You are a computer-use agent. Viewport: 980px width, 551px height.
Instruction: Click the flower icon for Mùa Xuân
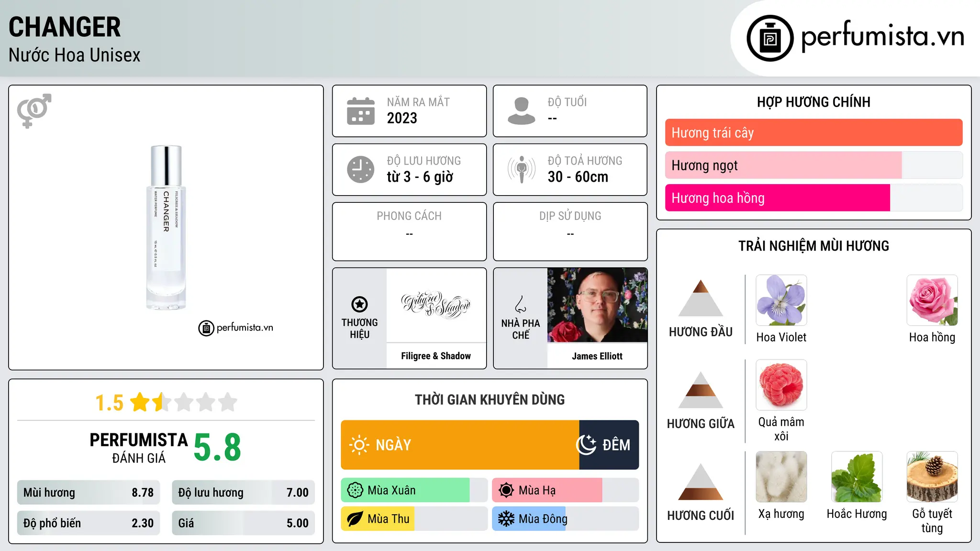[x=355, y=490]
